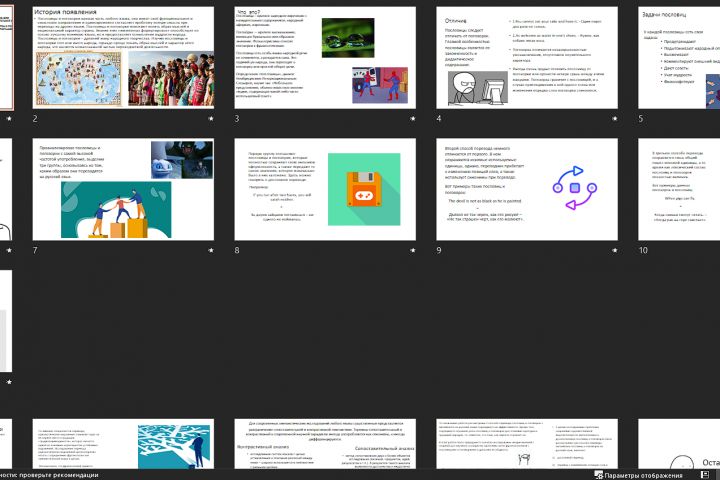This screenshot has width=720, height=480.
Task: Select slide 10 thumbnail
Action: tap(679, 189)
